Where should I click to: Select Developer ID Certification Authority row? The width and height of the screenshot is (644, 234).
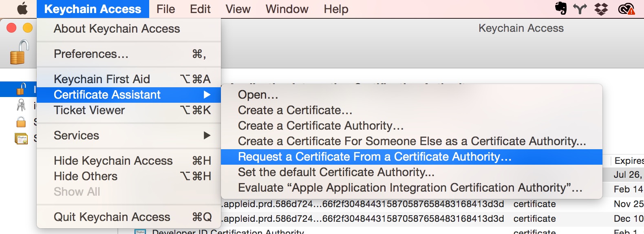(381, 231)
